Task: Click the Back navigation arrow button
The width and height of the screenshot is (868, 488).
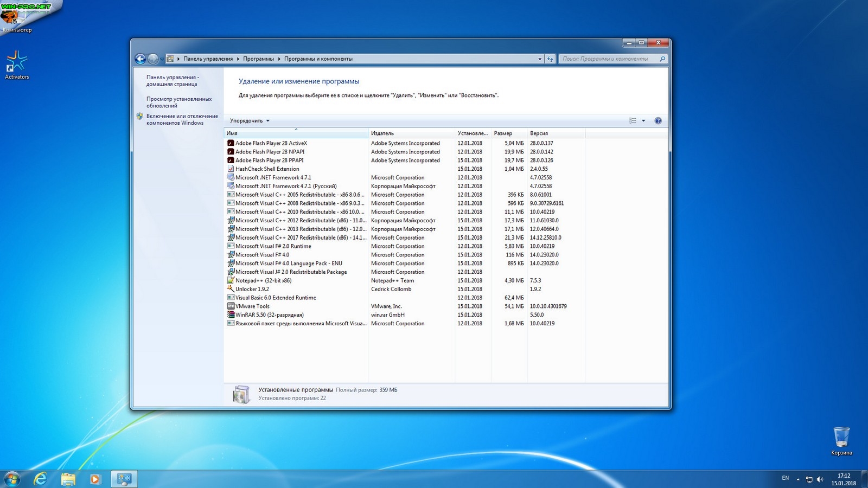Action: pyautogui.click(x=140, y=59)
